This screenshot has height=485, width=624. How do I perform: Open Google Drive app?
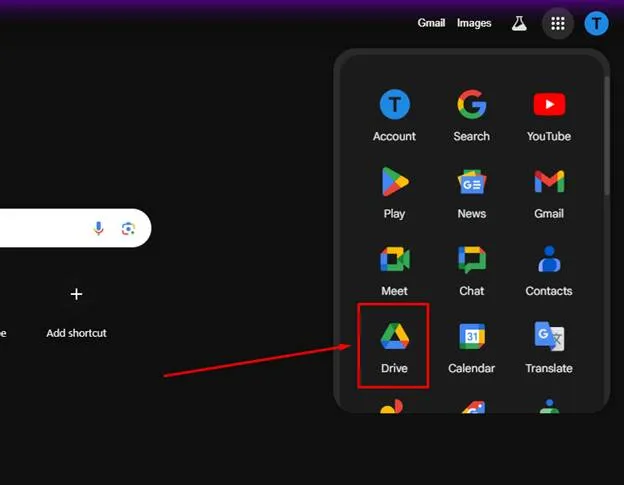(393, 346)
